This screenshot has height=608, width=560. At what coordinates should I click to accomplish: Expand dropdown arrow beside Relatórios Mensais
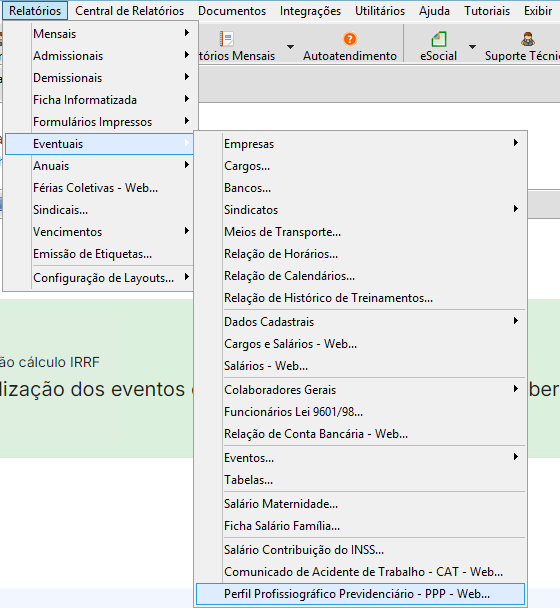290,47
